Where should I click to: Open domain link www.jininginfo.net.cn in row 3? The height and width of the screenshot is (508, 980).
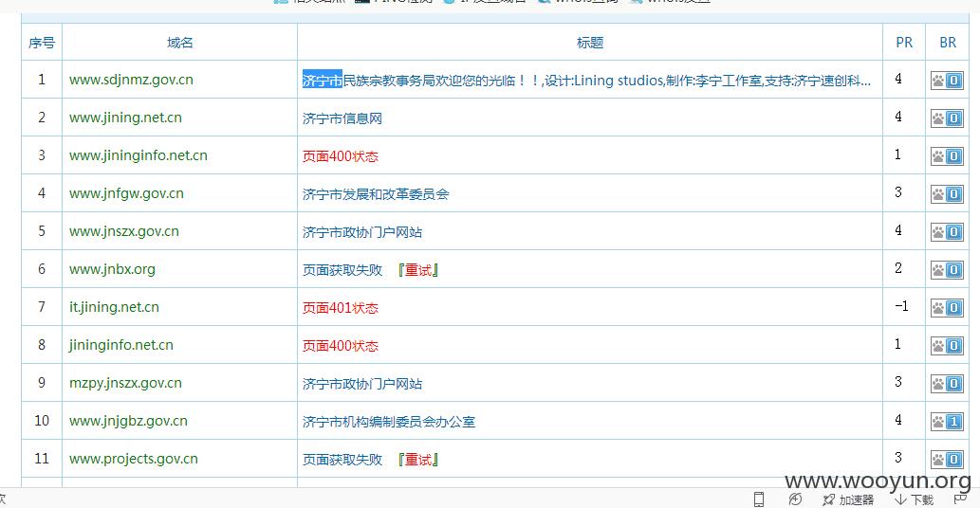(x=139, y=155)
